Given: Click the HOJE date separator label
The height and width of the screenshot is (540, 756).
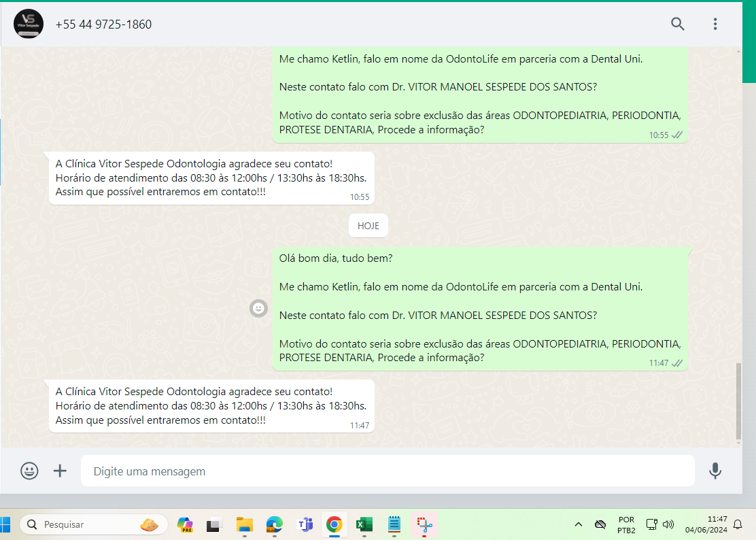Looking at the screenshot, I should point(368,226).
